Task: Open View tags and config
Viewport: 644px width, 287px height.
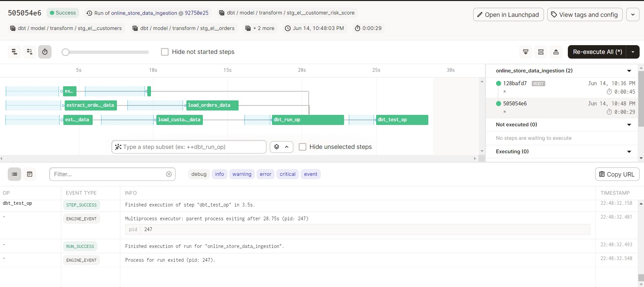Action: tap(585, 14)
